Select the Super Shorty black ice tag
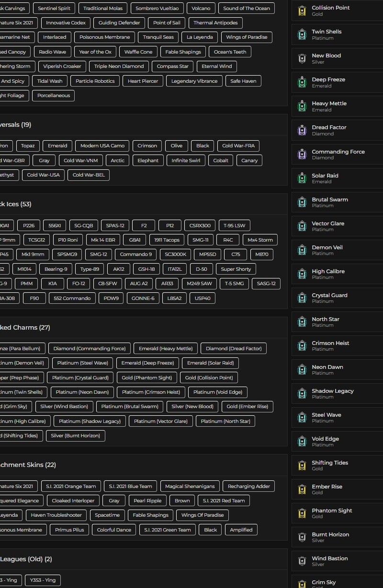Screen dimensions: 383x588 (x=236, y=269)
